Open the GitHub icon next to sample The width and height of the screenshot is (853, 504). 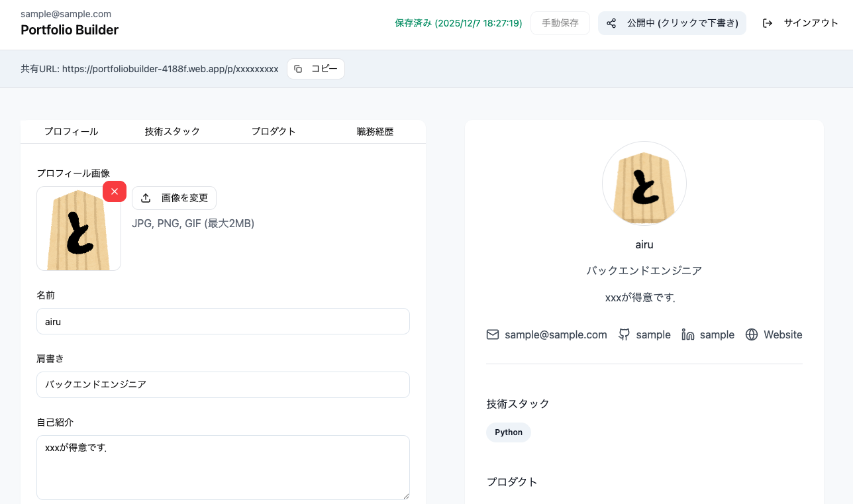(x=623, y=334)
